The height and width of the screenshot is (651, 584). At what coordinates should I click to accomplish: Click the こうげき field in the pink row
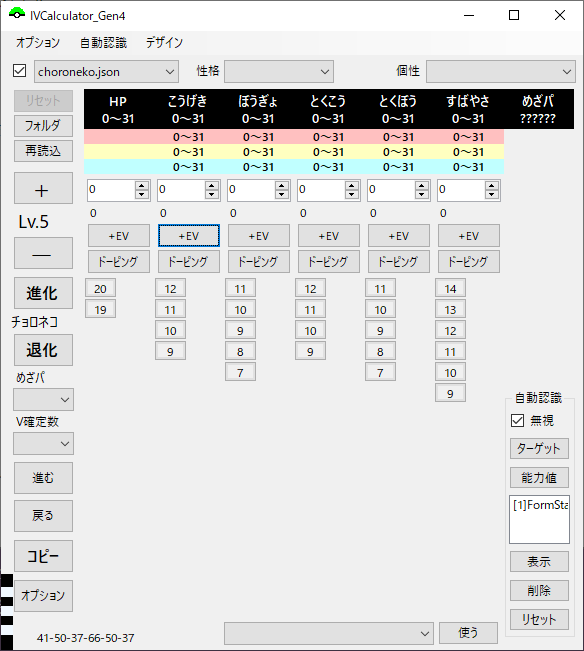(x=188, y=137)
